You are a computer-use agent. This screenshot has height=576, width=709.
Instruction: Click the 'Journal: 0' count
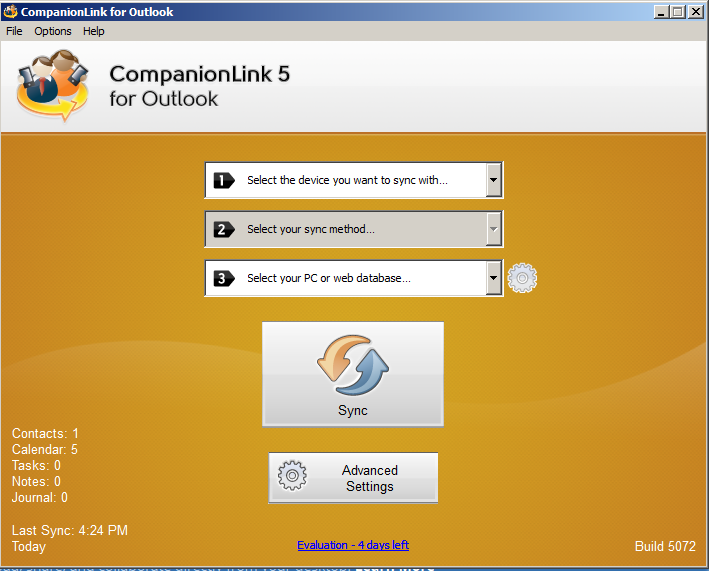pos(40,497)
